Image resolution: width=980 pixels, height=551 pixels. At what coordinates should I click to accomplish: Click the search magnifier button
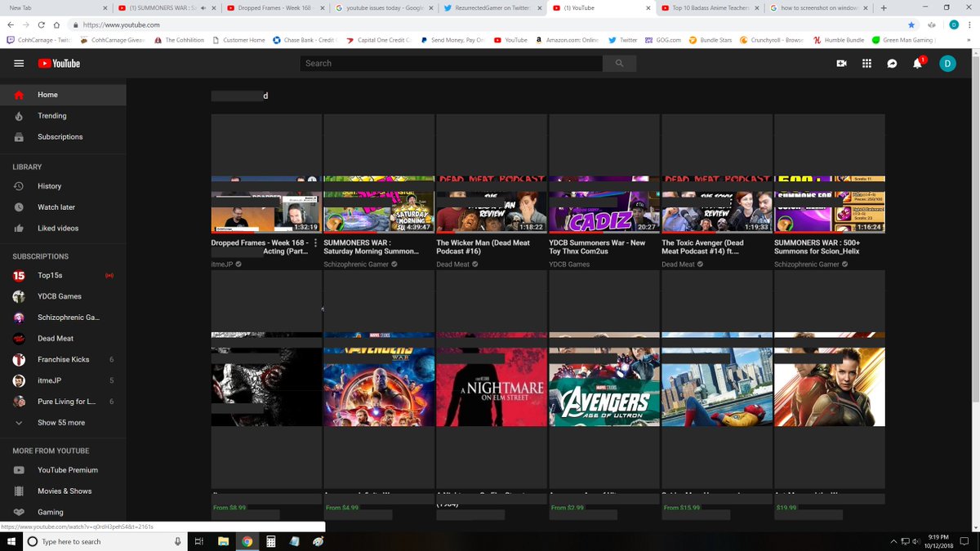click(x=619, y=63)
